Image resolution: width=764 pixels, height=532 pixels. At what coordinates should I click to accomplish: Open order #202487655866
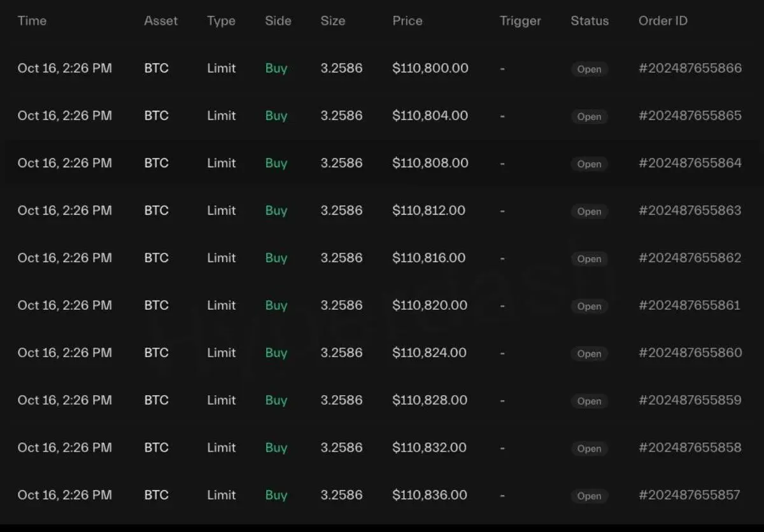coord(690,68)
